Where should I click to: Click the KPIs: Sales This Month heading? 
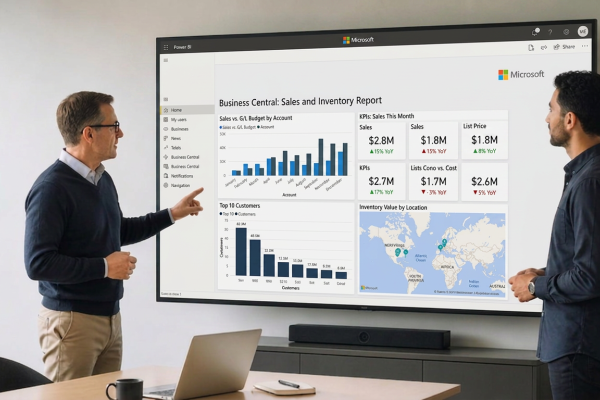[386, 116]
